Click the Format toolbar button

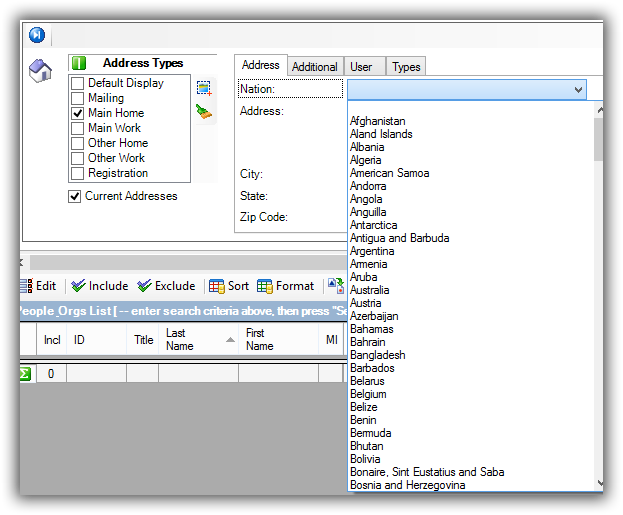(286, 286)
